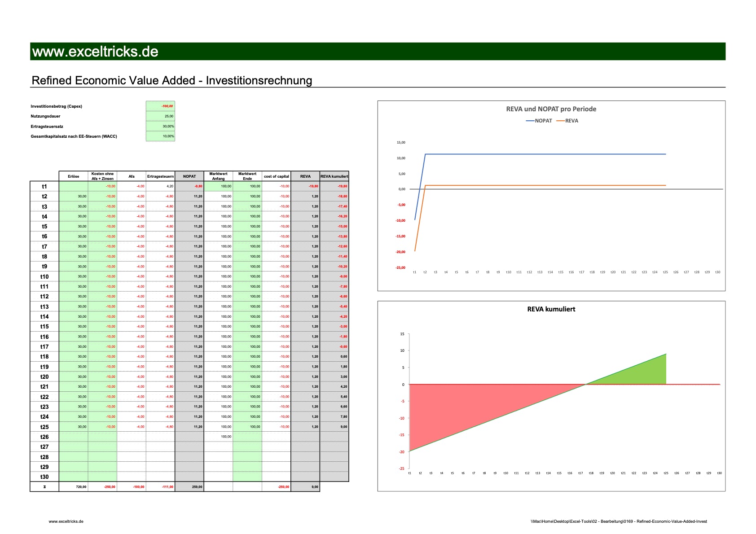Select chart title 'REVA und NOPAT pro Periode'
This screenshot has width=756, height=534.
coord(551,109)
